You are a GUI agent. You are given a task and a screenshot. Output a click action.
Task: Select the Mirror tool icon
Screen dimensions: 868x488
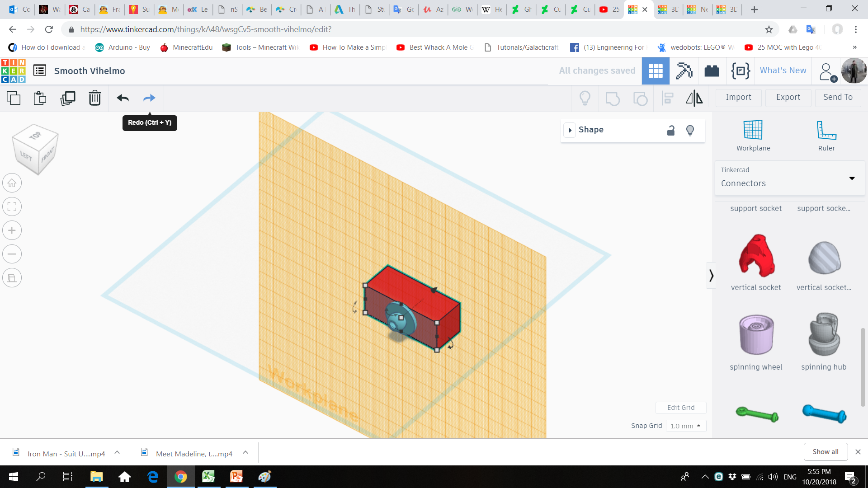[x=694, y=98]
